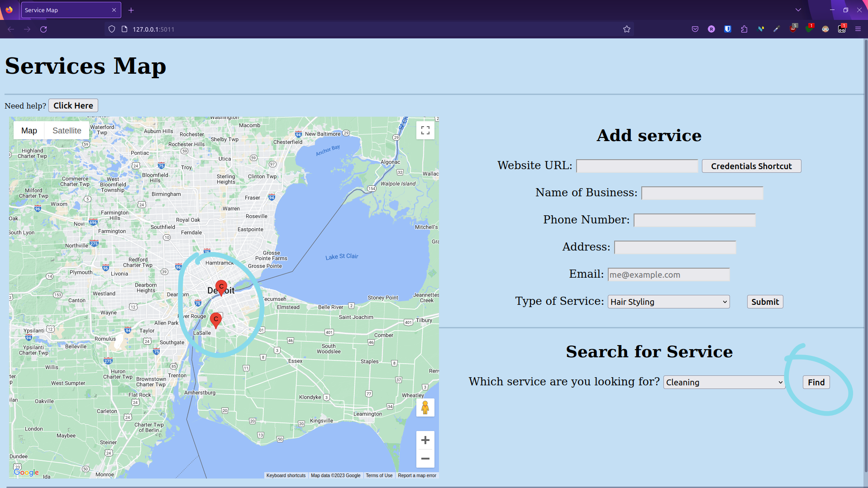This screenshot has width=868, height=488.
Task: Click the Lake St Clair map label
Action: pos(342,256)
